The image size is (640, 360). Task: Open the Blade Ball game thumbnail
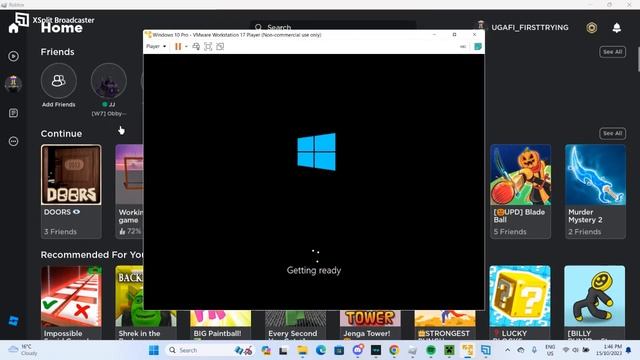click(520, 175)
